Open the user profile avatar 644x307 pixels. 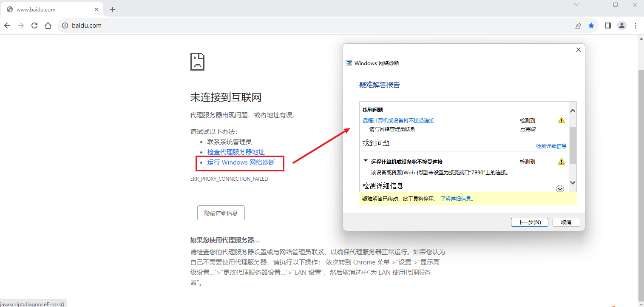point(622,26)
